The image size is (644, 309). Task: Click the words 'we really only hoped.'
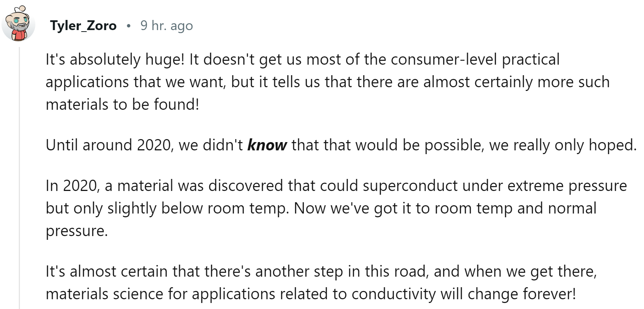click(563, 145)
